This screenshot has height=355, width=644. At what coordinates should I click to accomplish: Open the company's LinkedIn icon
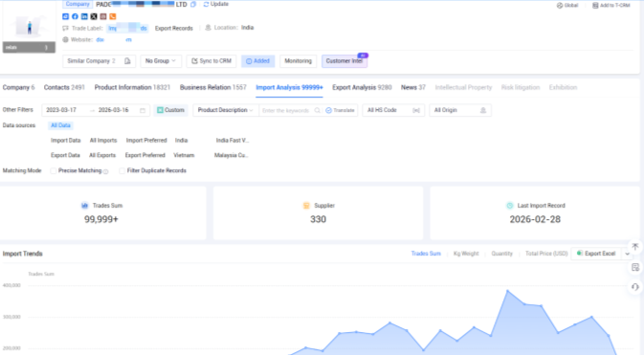point(84,16)
